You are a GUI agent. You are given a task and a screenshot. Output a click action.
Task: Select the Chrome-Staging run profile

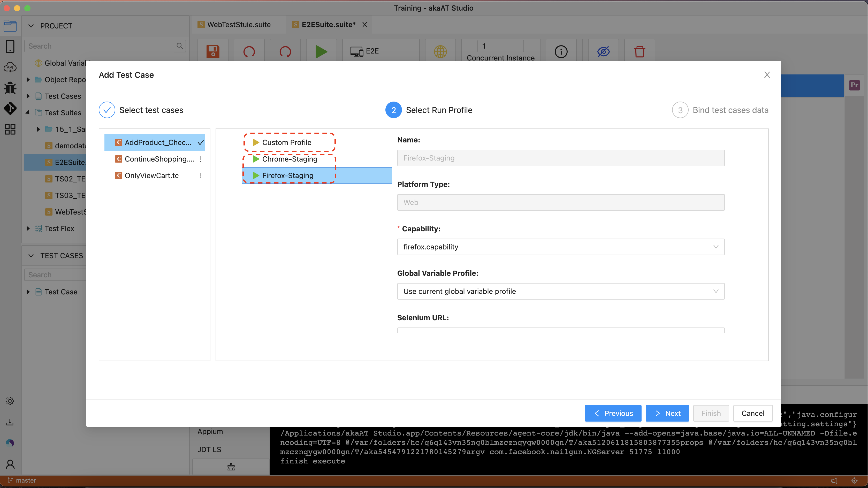[290, 159]
